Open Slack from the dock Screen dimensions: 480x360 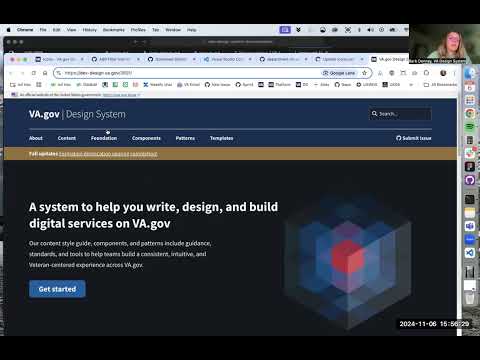470,153
